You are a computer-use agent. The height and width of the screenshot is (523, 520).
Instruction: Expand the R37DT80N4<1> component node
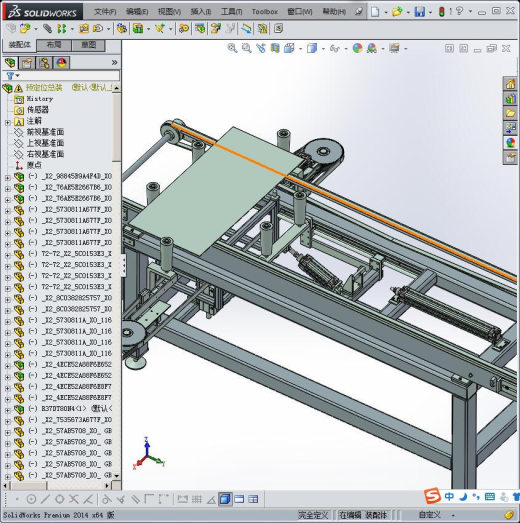click(x=8, y=410)
